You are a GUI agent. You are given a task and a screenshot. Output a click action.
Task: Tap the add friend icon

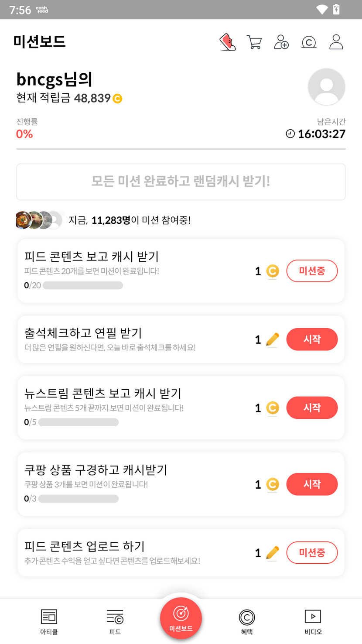point(281,42)
